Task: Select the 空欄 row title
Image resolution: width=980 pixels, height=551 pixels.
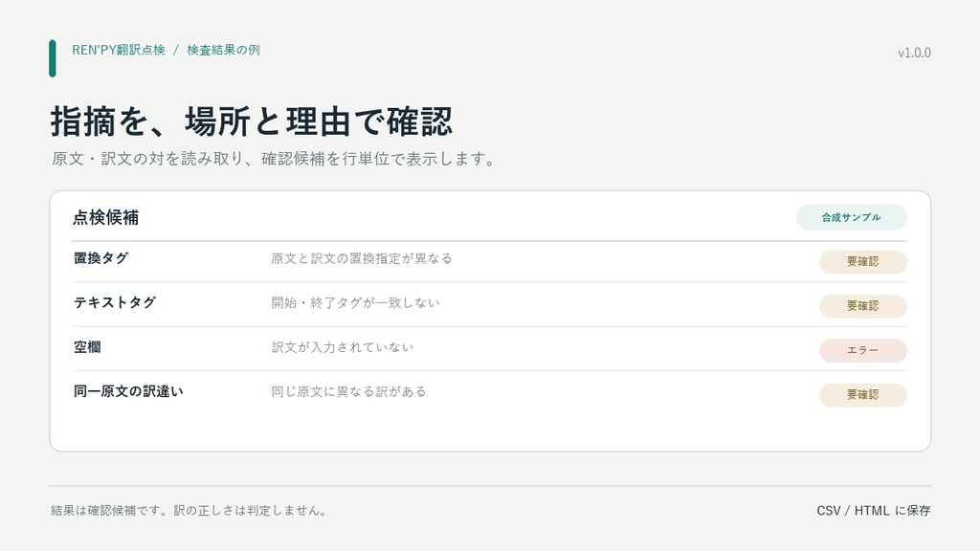Action: [x=87, y=346]
